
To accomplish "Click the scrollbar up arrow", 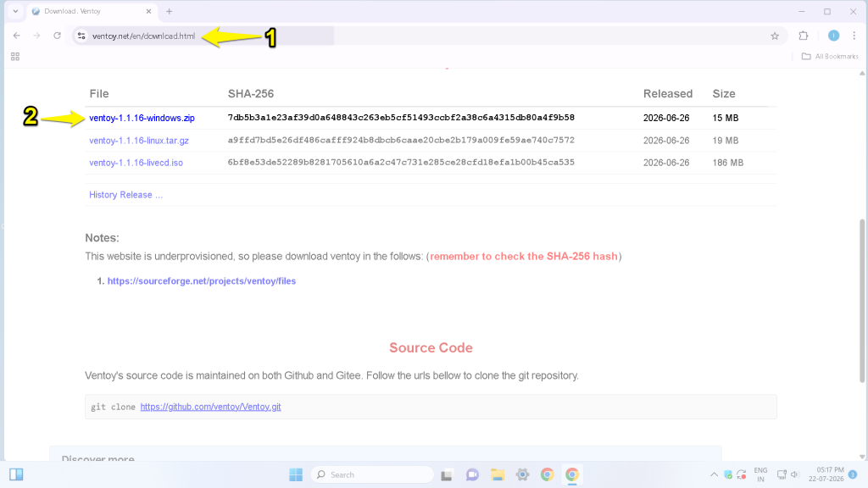I will click(862, 73).
